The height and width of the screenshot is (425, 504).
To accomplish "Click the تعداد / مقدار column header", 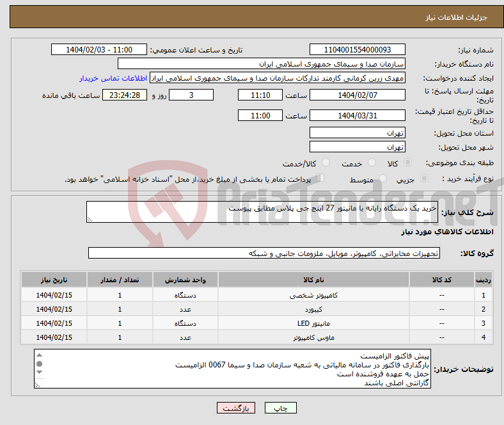I will click(120, 280).
